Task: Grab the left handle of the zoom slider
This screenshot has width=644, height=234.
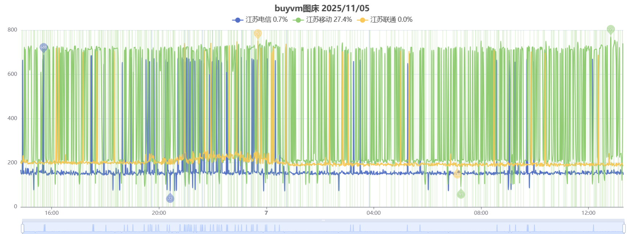Action: (22, 228)
